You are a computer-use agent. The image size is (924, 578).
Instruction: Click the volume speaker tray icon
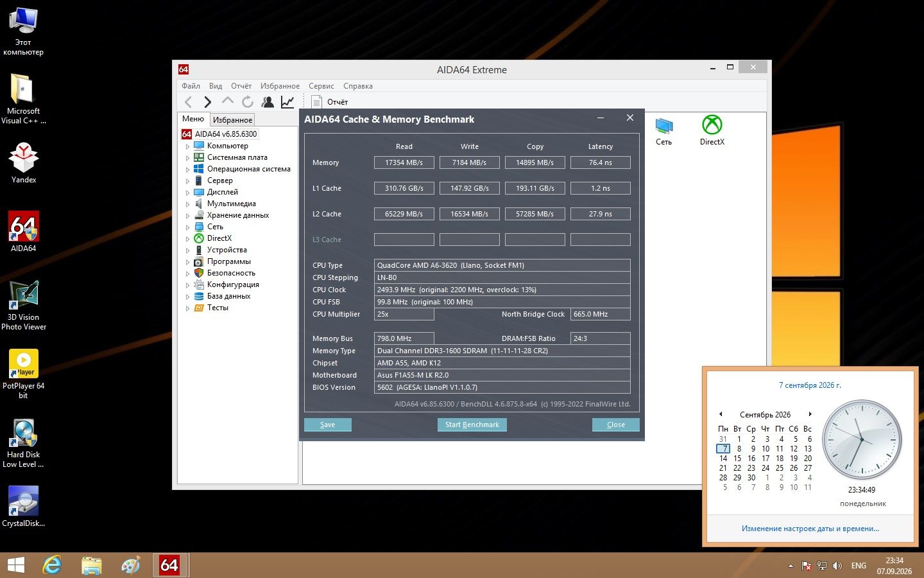[x=837, y=566]
